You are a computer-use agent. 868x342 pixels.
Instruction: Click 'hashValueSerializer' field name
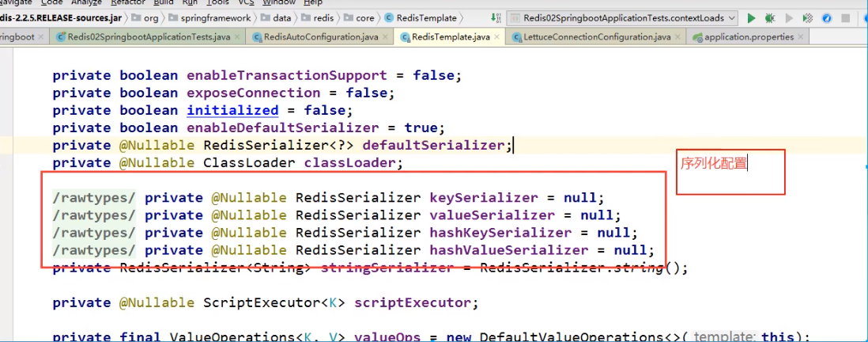509,250
